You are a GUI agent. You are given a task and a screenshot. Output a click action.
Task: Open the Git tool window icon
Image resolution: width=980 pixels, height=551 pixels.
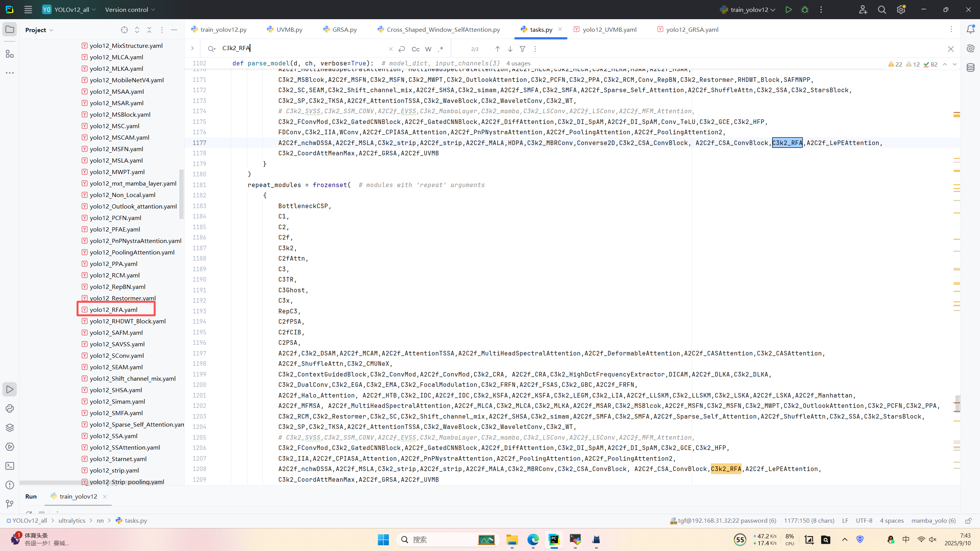pos(10,504)
